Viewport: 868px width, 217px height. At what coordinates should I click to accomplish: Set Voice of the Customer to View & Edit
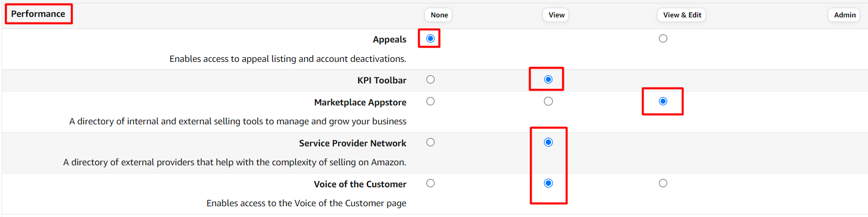pos(663,183)
